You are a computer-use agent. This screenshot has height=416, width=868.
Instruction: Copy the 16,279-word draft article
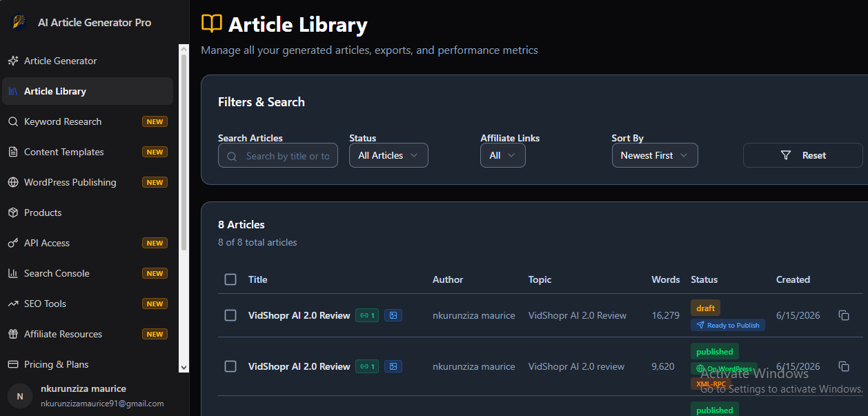(x=843, y=315)
